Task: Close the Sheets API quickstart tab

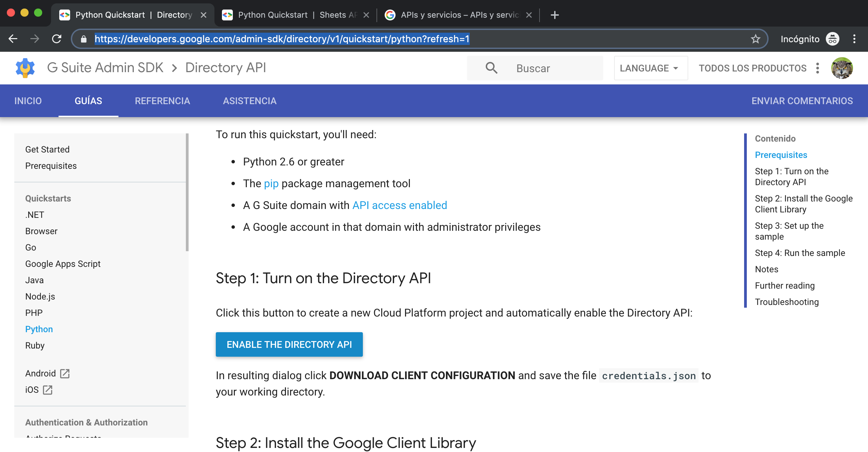Action: pos(366,15)
